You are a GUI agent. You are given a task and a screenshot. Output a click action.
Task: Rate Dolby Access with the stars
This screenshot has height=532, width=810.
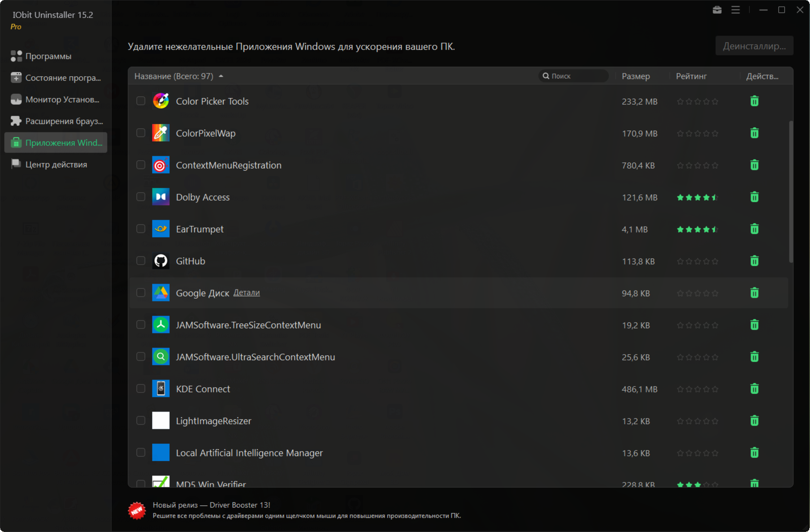697,198
